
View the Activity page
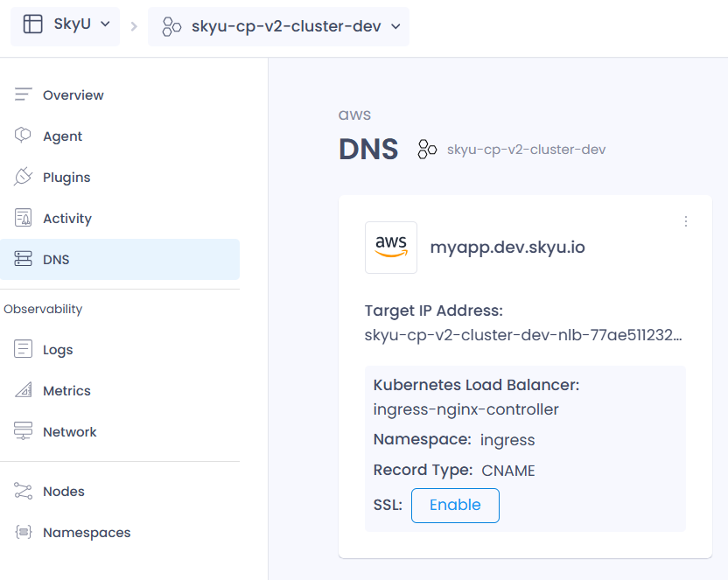pos(120,218)
